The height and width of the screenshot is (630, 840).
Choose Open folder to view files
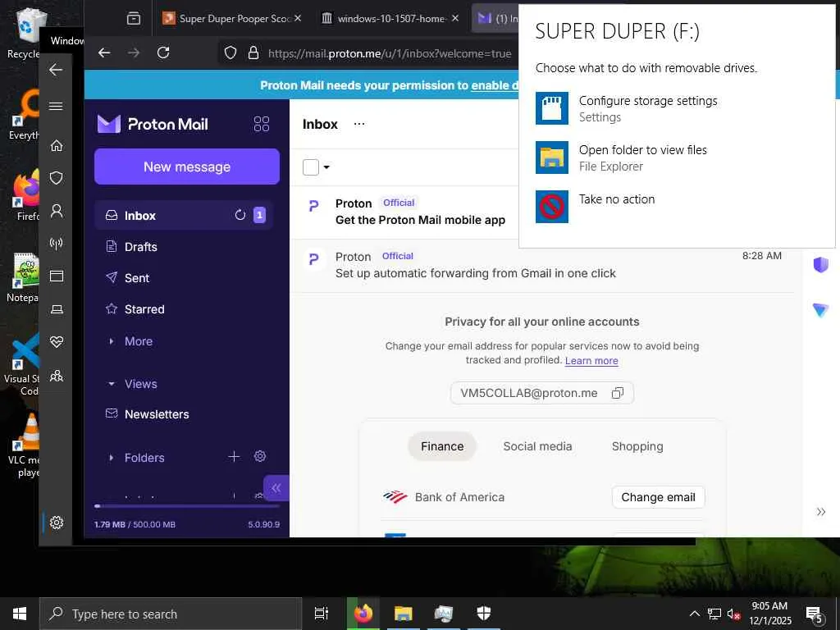coord(677,157)
